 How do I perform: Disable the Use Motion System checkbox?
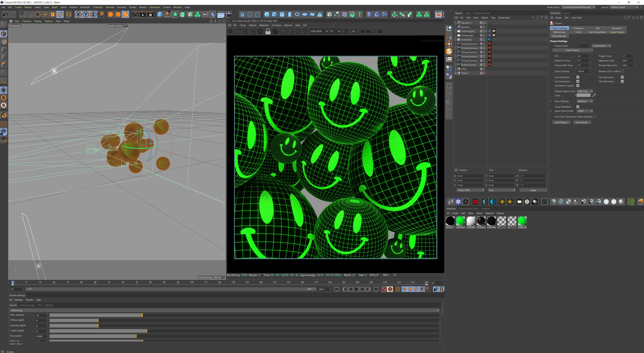click(x=578, y=86)
